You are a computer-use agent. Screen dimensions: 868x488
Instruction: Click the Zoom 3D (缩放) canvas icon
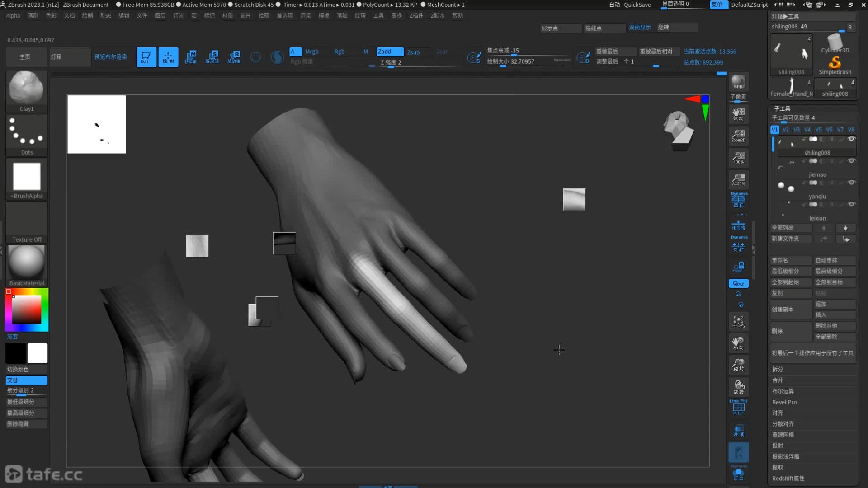click(738, 365)
